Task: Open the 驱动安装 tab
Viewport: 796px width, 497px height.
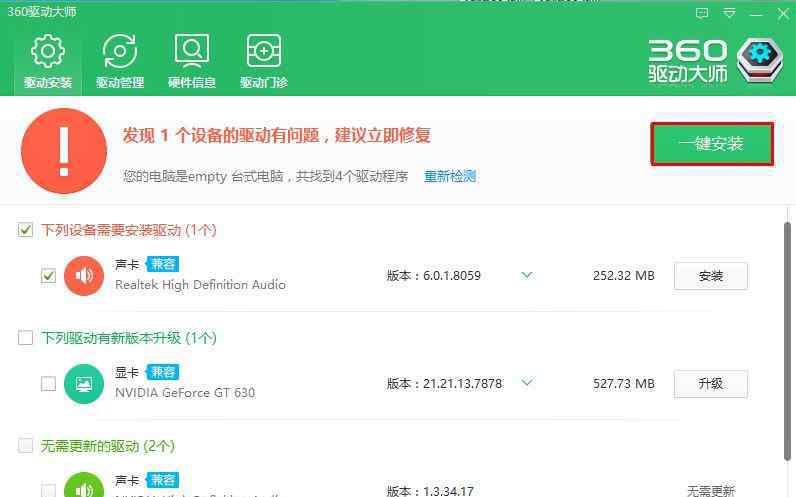Action: [x=48, y=61]
